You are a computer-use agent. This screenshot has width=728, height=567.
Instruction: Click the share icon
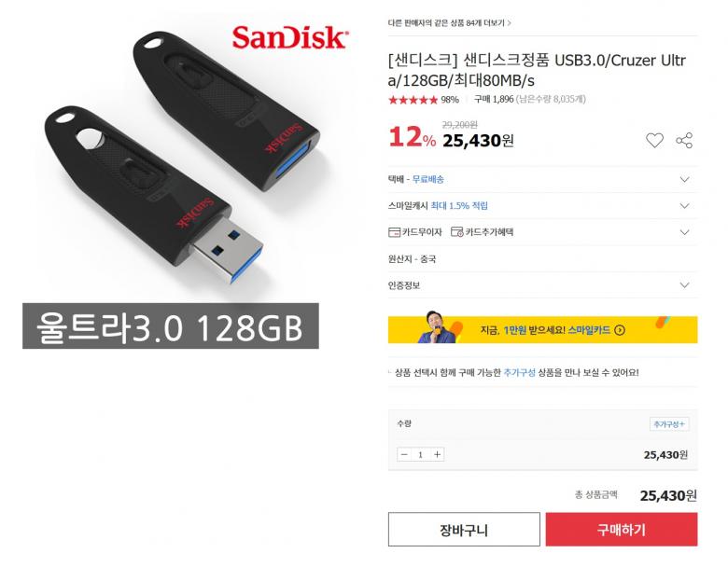point(684,140)
